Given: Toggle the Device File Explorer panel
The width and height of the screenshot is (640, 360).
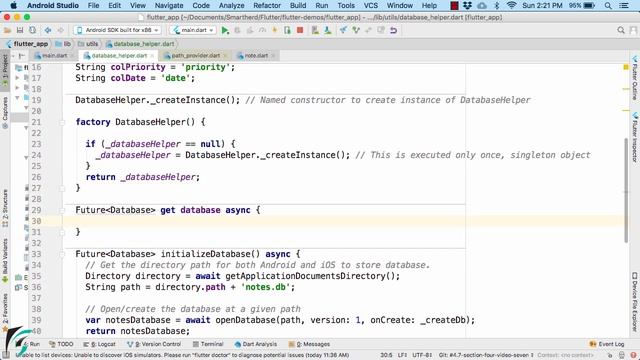Looking at the screenshot, I should coord(635,301).
